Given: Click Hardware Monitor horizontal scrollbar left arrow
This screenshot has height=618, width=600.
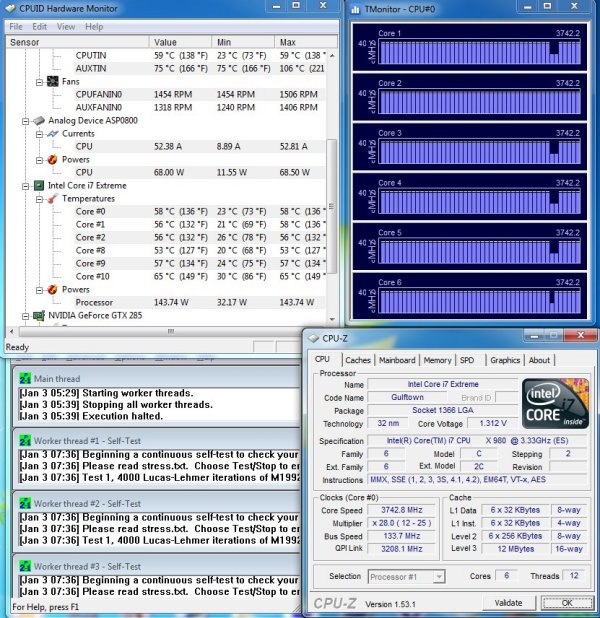Looking at the screenshot, I should (12, 331).
